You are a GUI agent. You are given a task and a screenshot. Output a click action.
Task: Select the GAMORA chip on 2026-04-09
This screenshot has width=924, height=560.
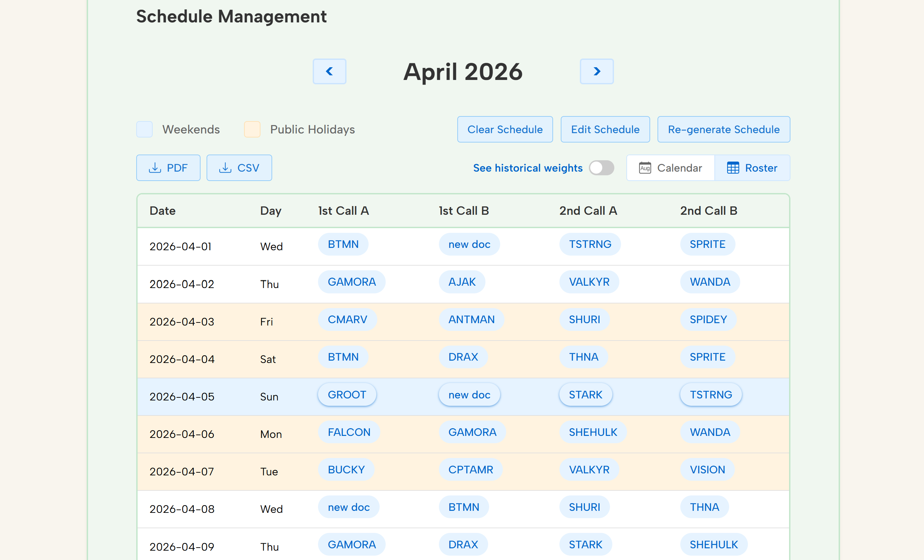coord(352,544)
